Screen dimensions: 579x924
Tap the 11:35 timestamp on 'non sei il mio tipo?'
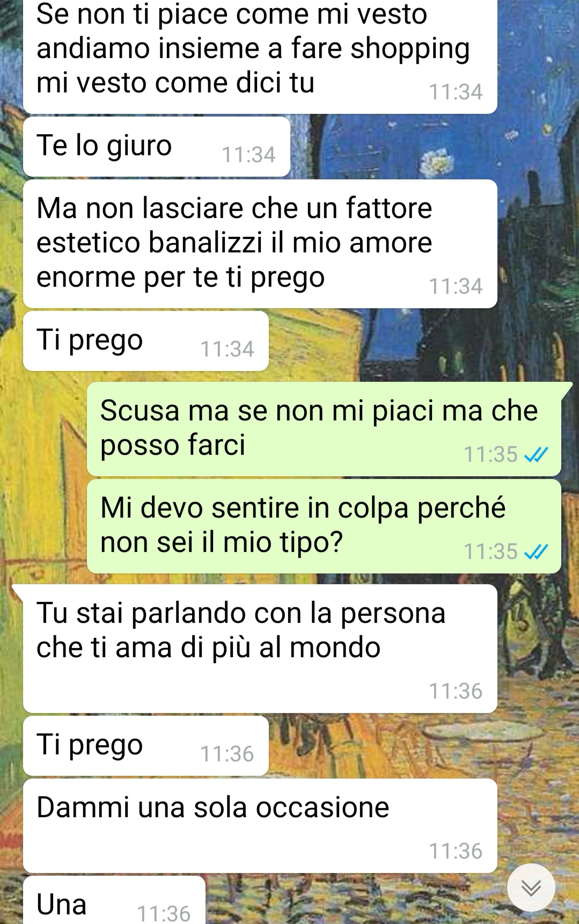point(490,552)
